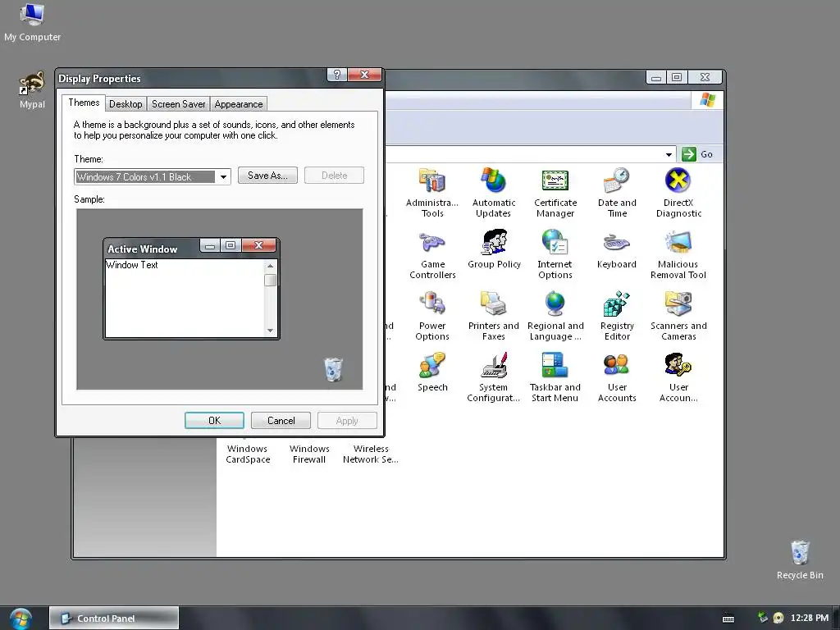The image size is (840, 630).
Task: Open Wireless Network Setup item
Action: click(370, 454)
